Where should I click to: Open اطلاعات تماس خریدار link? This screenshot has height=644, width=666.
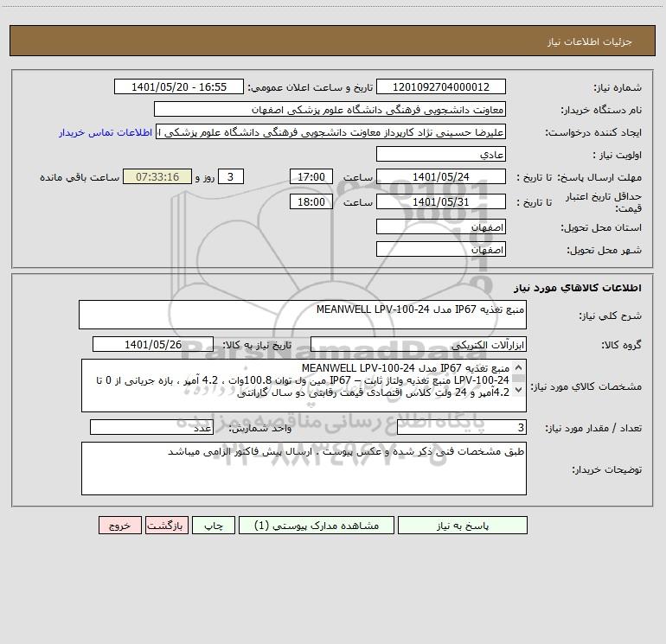tap(106, 132)
